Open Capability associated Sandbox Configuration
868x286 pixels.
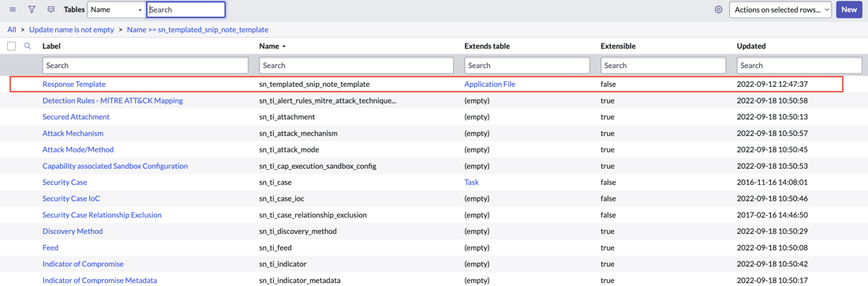(x=115, y=166)
